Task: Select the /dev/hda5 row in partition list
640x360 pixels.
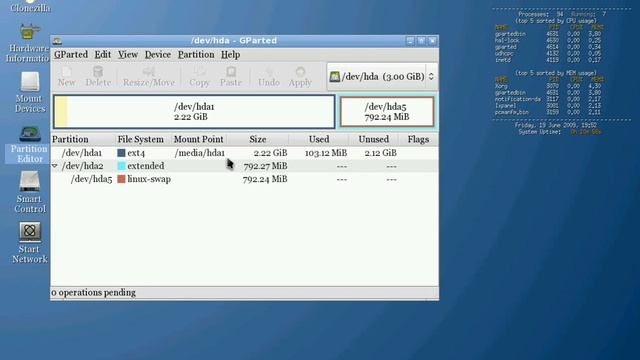Action: click(x=245, y=179)
